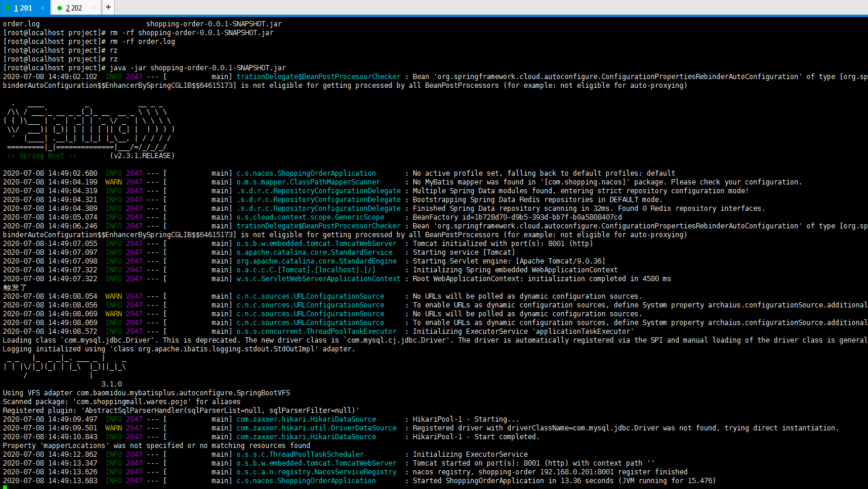The height and width of the screenshot is (489, 868).
Task: Click 'Tomcat initialized with port(s): 8001' message
Action: [503, 244]
